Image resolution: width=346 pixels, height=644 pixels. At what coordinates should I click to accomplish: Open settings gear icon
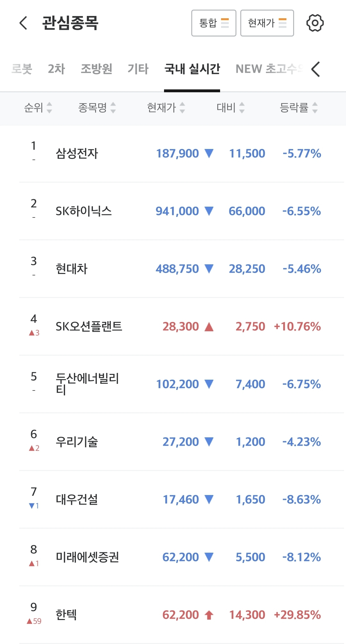click(315, 23)
